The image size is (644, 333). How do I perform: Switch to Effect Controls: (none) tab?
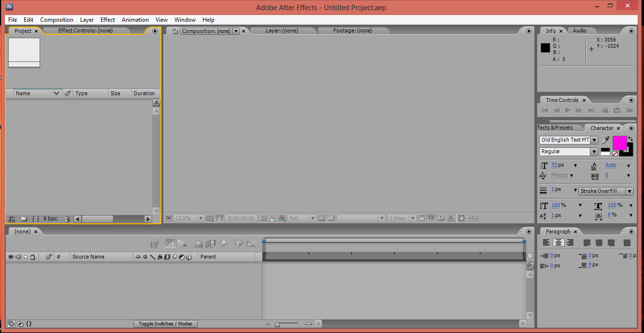[x=86, y=30]
